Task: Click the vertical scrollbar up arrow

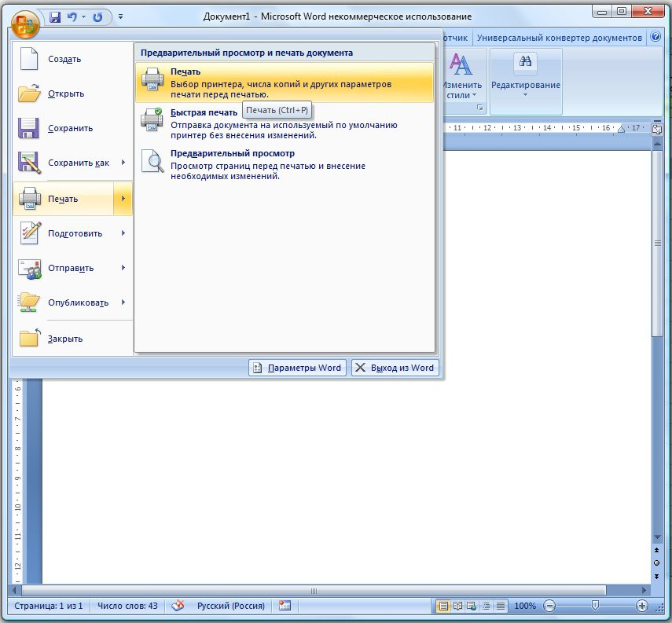Action: coord(656,145)
